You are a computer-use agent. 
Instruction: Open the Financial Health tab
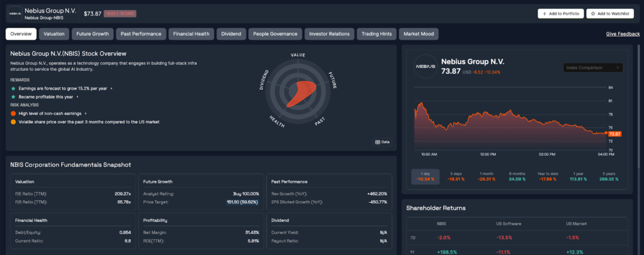192,34
